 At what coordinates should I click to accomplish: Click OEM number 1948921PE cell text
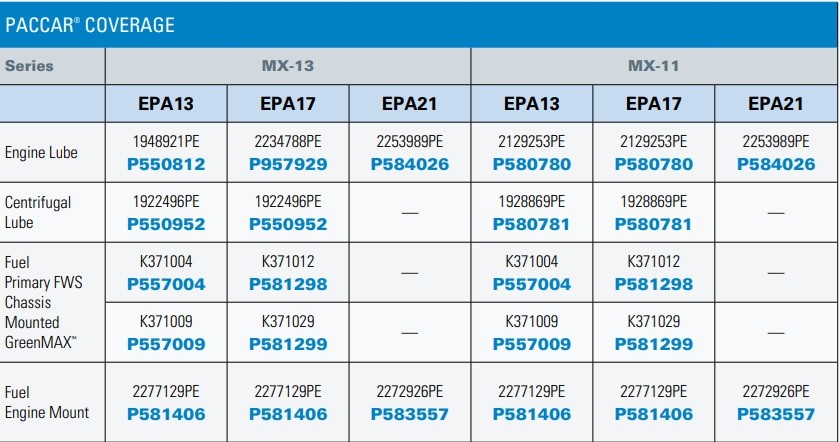[166, 142]
